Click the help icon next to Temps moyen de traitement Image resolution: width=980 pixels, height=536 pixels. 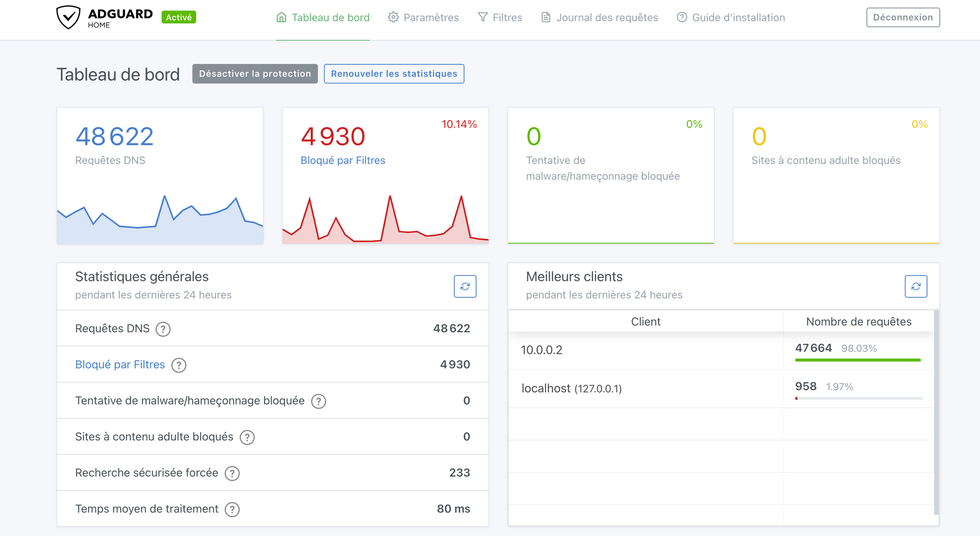pos(232,510)
